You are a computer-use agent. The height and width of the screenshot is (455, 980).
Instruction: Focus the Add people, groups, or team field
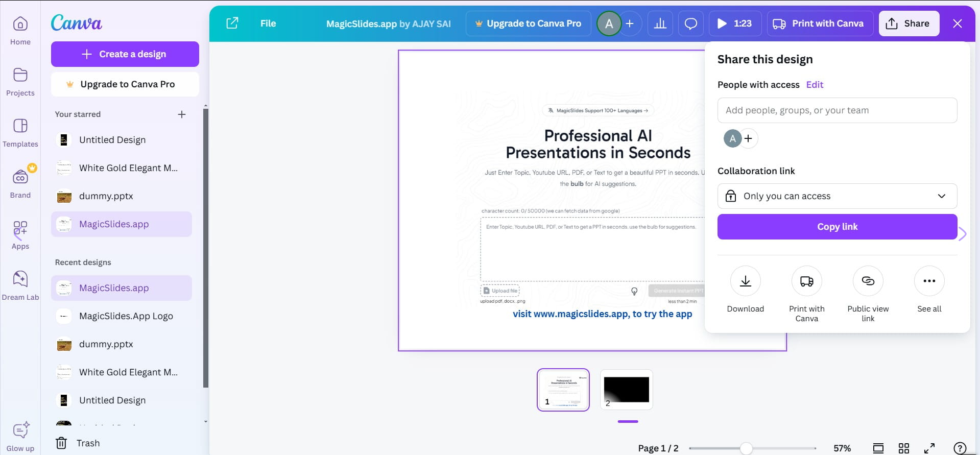coord(837,110)
